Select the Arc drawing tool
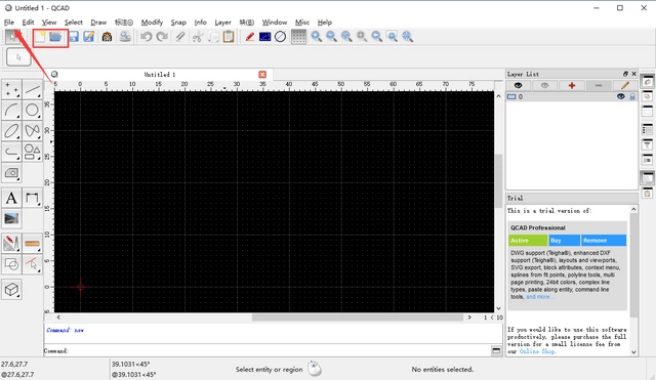Viewport: 656px width, 380px height. click(12, 110)
